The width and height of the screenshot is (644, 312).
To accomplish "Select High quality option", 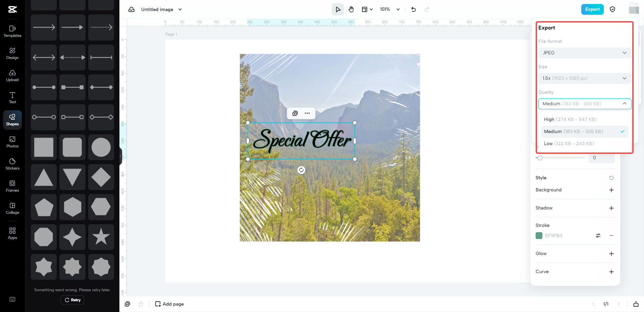I will [x=585, y=119].
